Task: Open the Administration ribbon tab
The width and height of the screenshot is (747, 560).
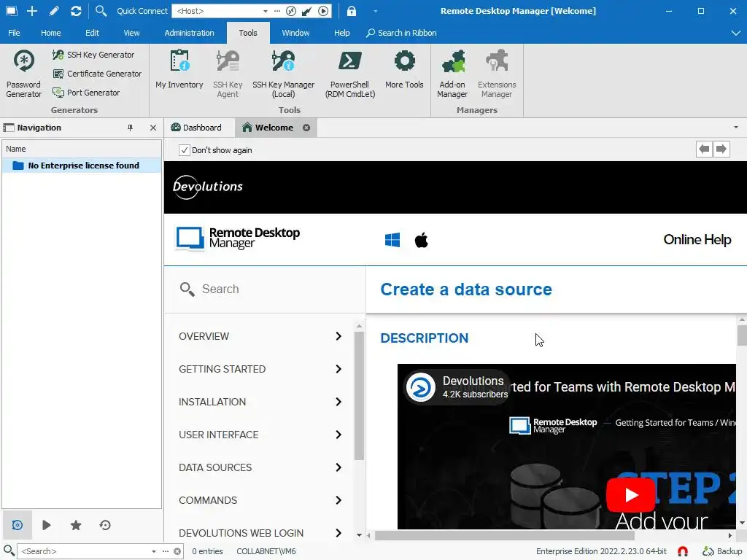Action: pos(189,33)
